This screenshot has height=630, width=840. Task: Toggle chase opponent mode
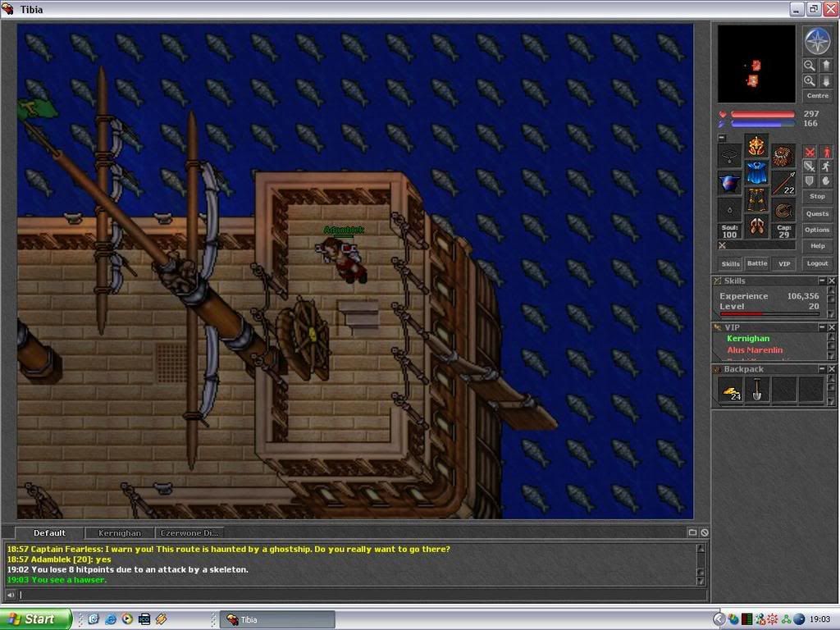826,167
